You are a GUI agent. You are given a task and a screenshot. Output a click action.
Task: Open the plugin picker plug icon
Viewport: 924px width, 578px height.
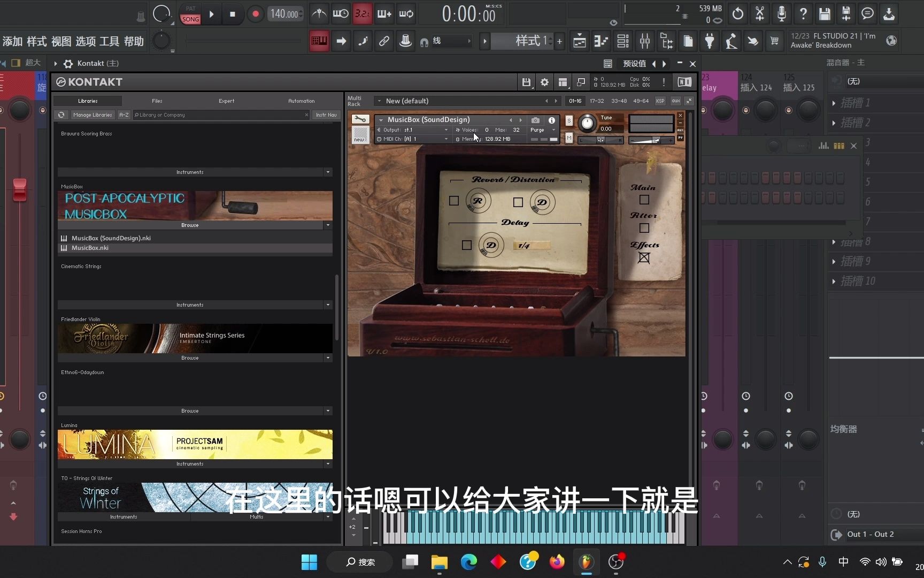pyautogui.click(x=710, y=41)
